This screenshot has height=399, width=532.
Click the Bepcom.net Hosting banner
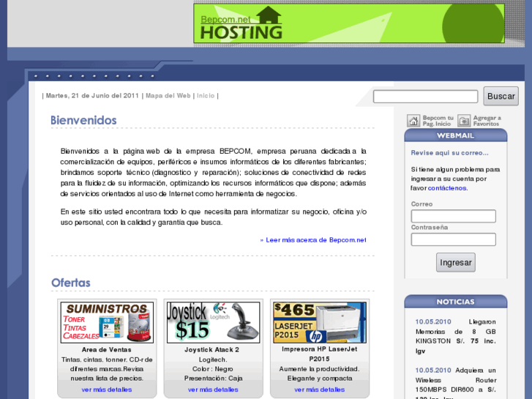(349, 23)
